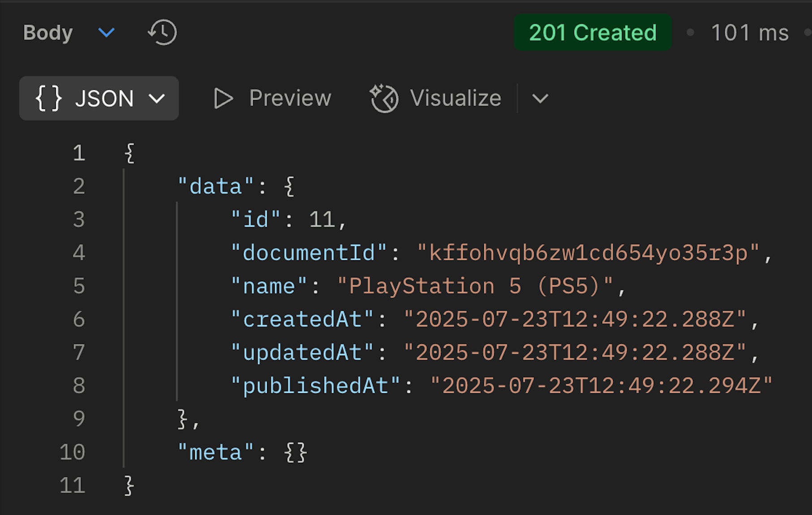
Task: Click the "PlayStation 5 (PS5)" name value
Action: coord(475,286)
